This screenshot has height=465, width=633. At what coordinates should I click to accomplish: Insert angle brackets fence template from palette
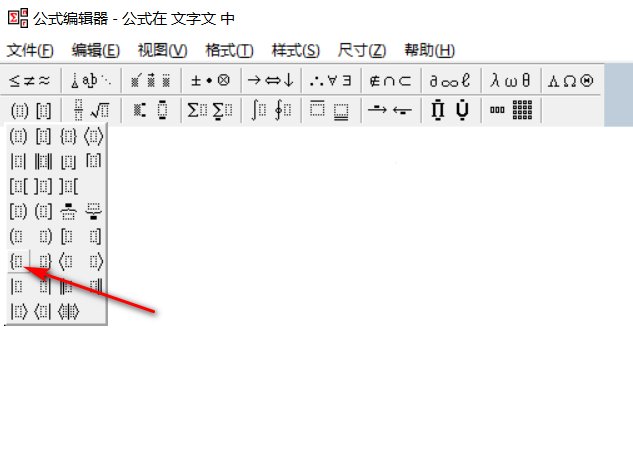click(x=93, y=137)
